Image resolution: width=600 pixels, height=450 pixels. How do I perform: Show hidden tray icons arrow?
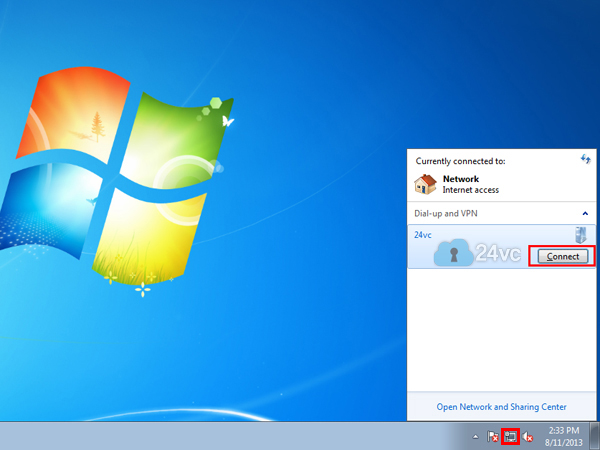tap(475, 436)
